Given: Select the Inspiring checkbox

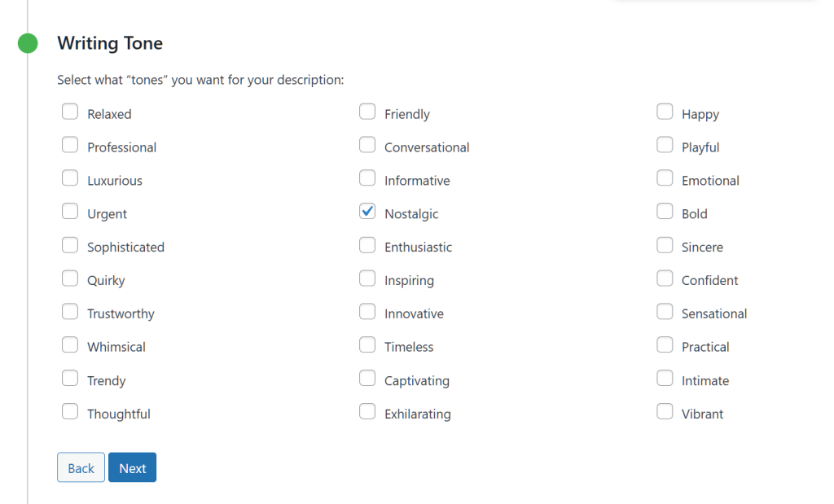Looking at the screenshot, I should [367, 278].
